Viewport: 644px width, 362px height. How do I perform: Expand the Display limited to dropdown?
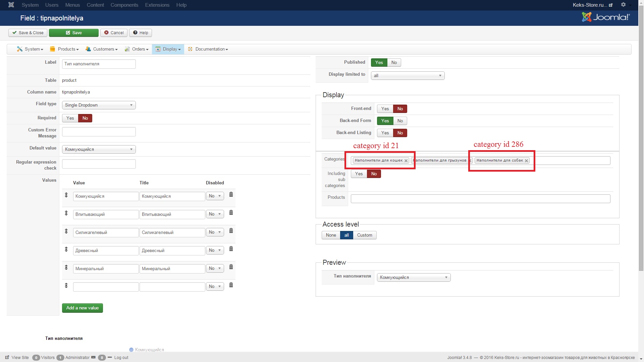[408, 75]
